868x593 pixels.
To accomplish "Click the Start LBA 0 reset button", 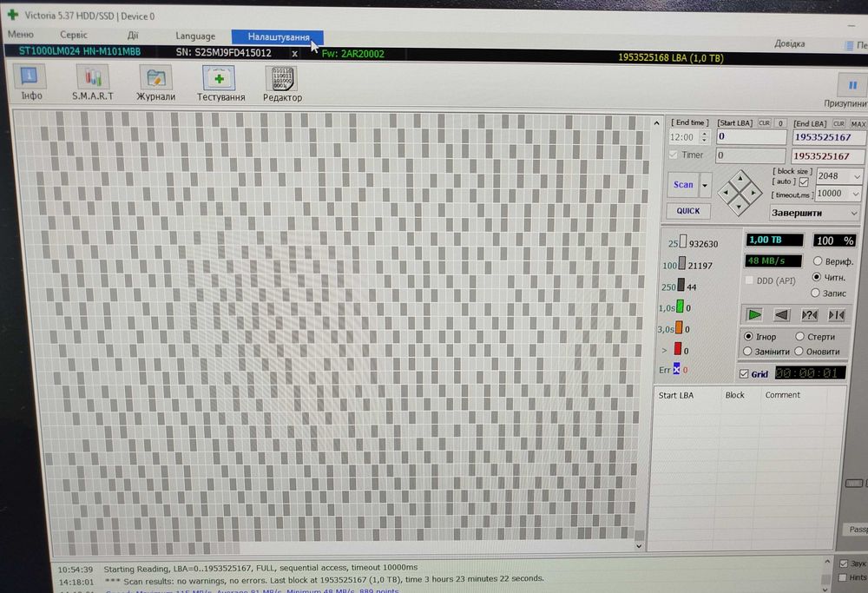I will click(780, 123).
